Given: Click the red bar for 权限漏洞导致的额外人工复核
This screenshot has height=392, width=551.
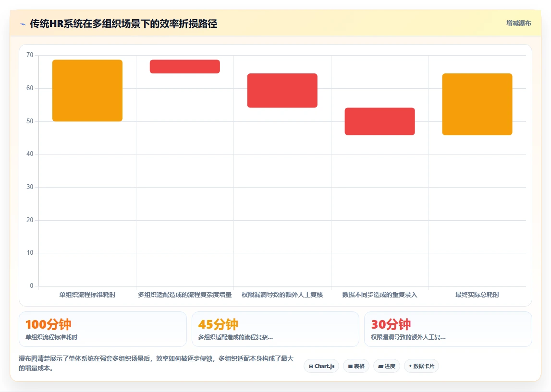Looking at the screenshot, I should coord(282,91).
